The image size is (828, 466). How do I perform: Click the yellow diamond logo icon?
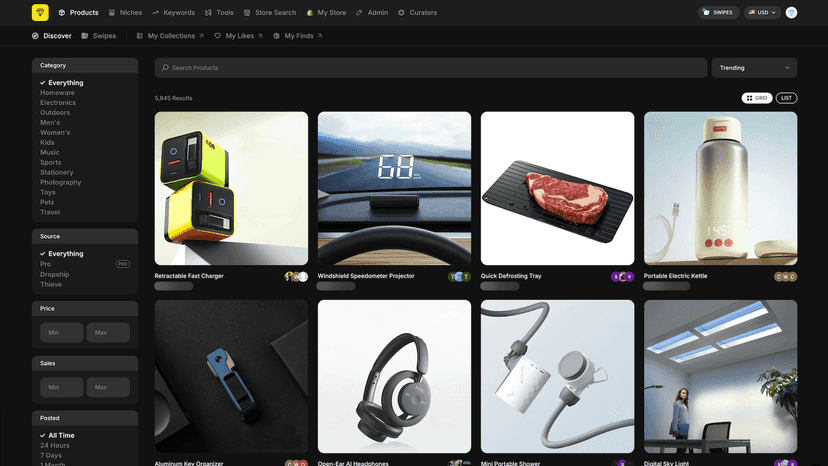(x=40, y=12)
